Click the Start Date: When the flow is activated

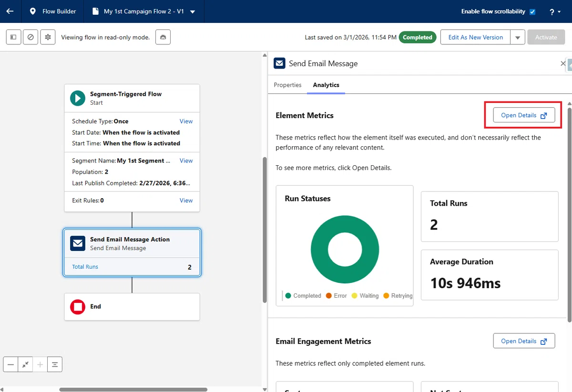126,132
